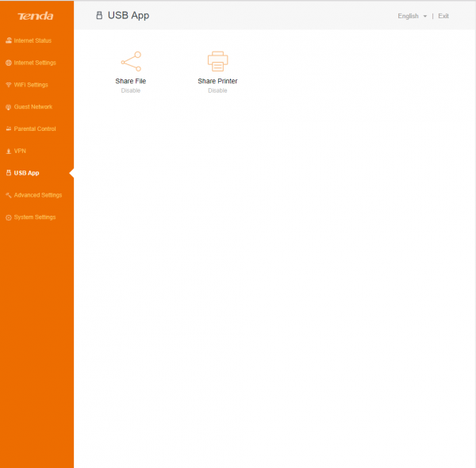This screenshot has height=468, width=476.
Task: Click the Tenda logo
Action: pyautogui.click(x=36, y=16)
